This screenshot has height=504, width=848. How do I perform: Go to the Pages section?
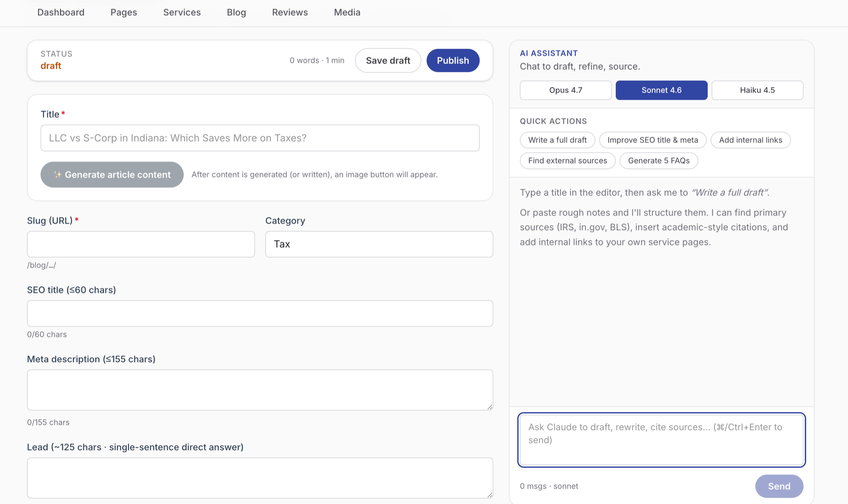[124, 12]
